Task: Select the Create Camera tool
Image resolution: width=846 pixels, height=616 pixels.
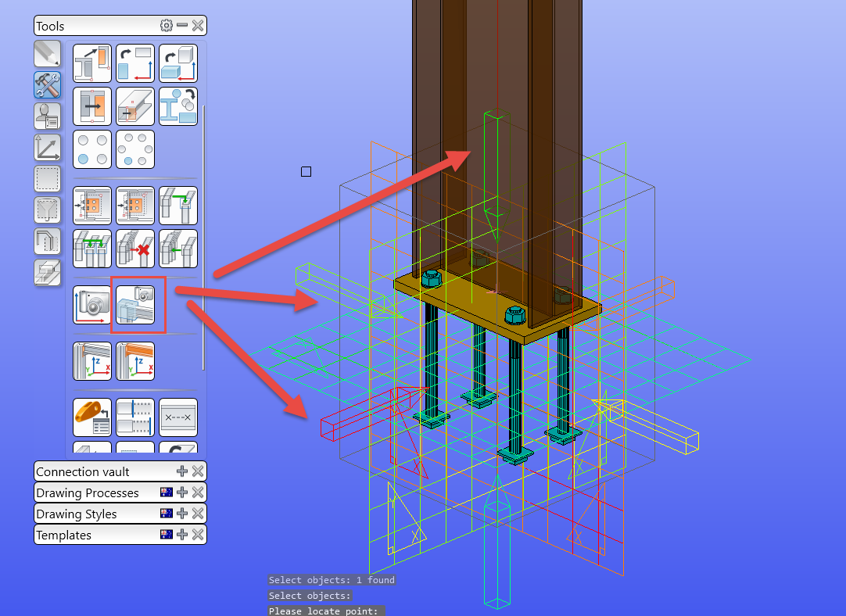Action: coord(91,306)
